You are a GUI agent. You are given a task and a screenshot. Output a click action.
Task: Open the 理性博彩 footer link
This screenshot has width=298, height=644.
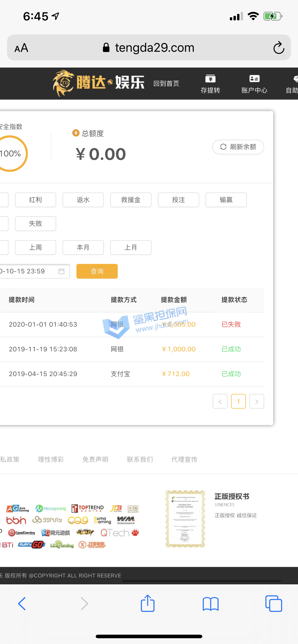point(51,459)
